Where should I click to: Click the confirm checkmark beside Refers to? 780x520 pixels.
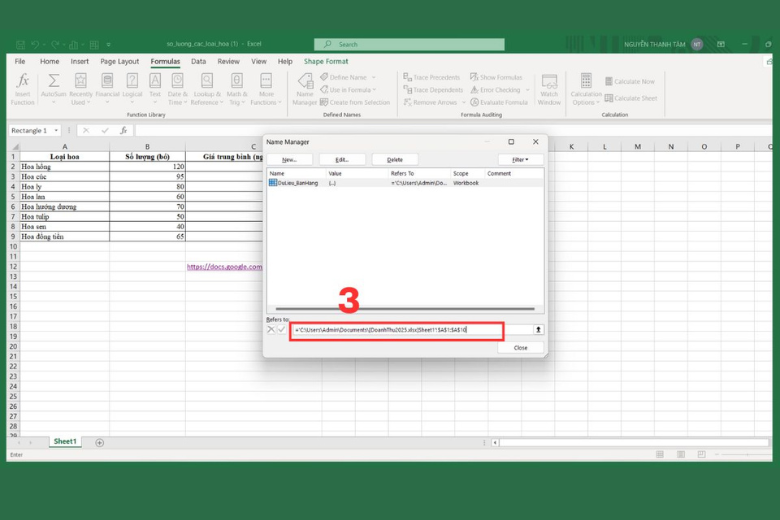click(282, 329)
